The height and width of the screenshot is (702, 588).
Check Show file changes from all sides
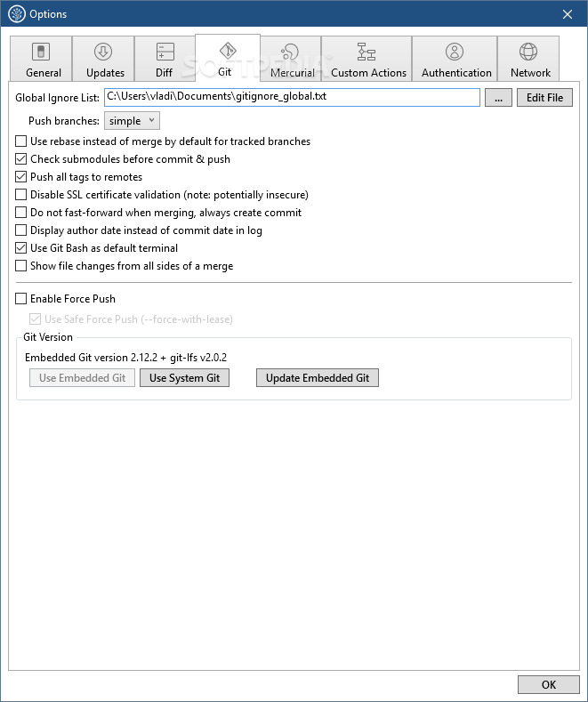21,266
